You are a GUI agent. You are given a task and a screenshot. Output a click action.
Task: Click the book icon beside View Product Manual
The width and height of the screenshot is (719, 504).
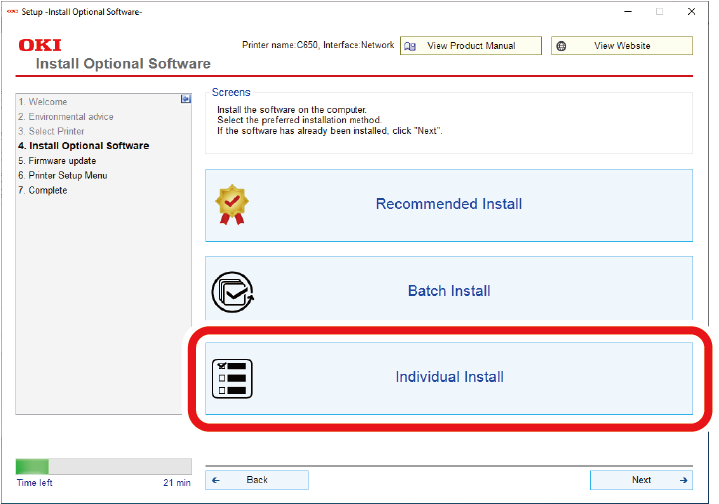[410, 46]
